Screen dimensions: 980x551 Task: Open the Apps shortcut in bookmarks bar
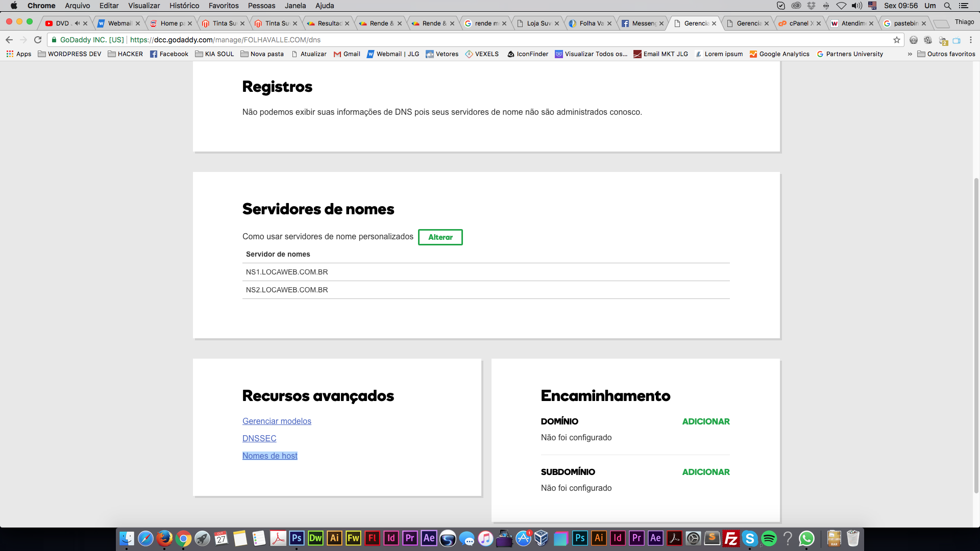coord(19,54)
